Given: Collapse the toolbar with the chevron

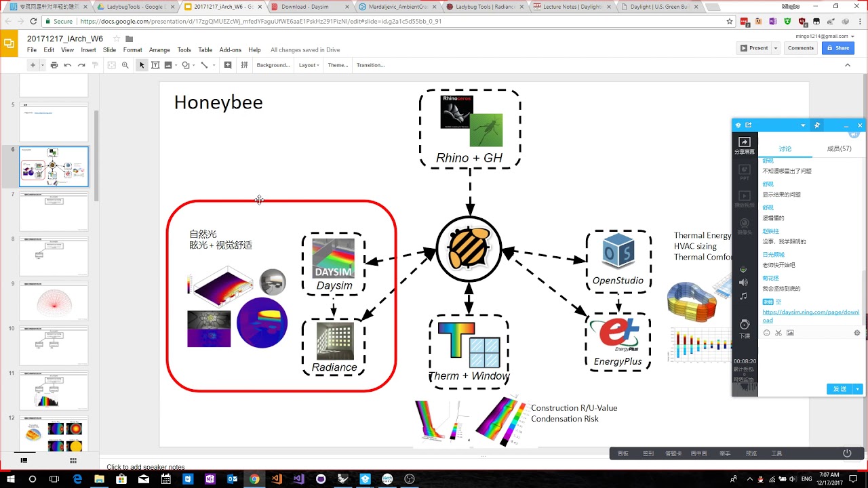Looking at the screenshot, I should [848, 65].
